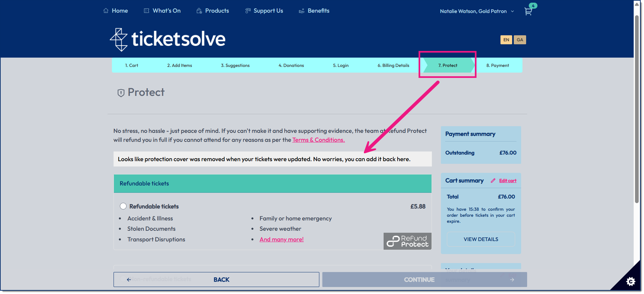Click the Support Us icon

[248, 11]
